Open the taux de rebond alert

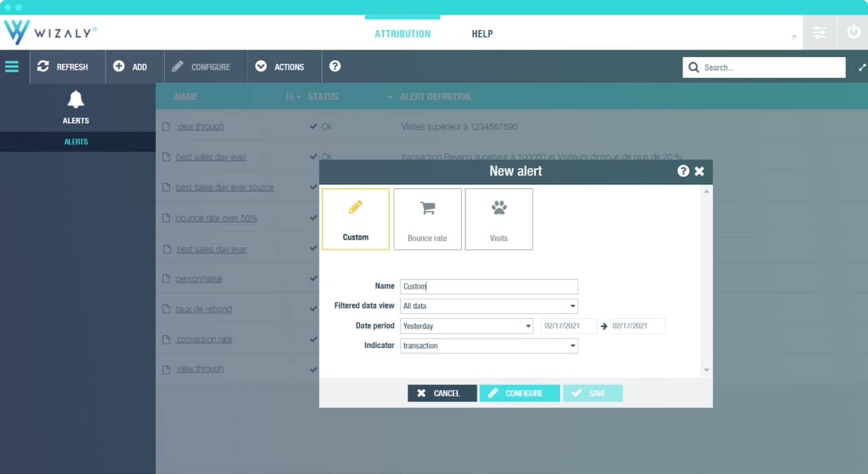(x=203, y=309)
